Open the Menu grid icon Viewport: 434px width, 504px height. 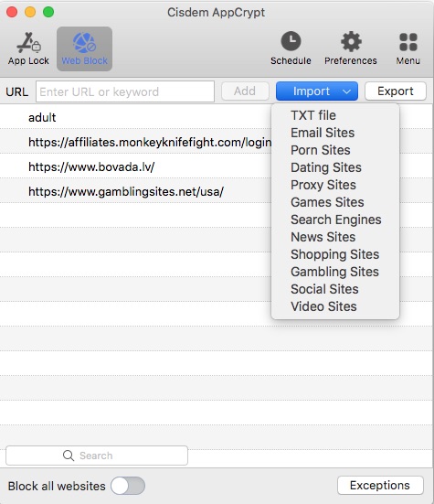click(408, 42)
